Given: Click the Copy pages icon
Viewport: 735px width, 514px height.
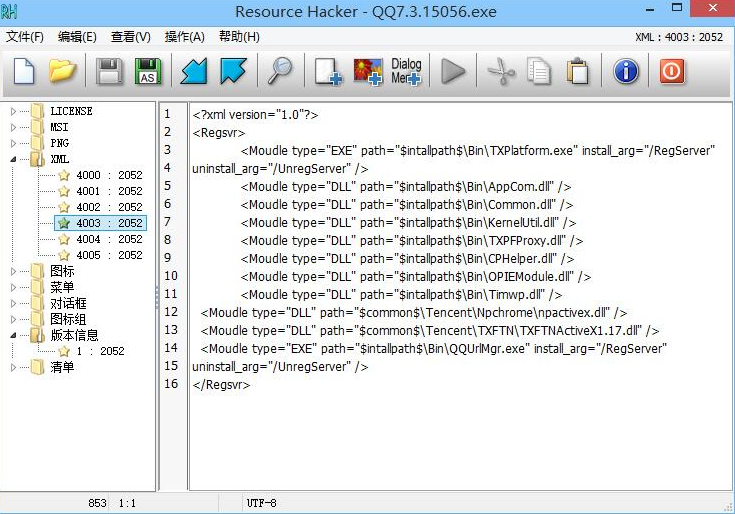Looking at the screenshot, I should 539,71.
